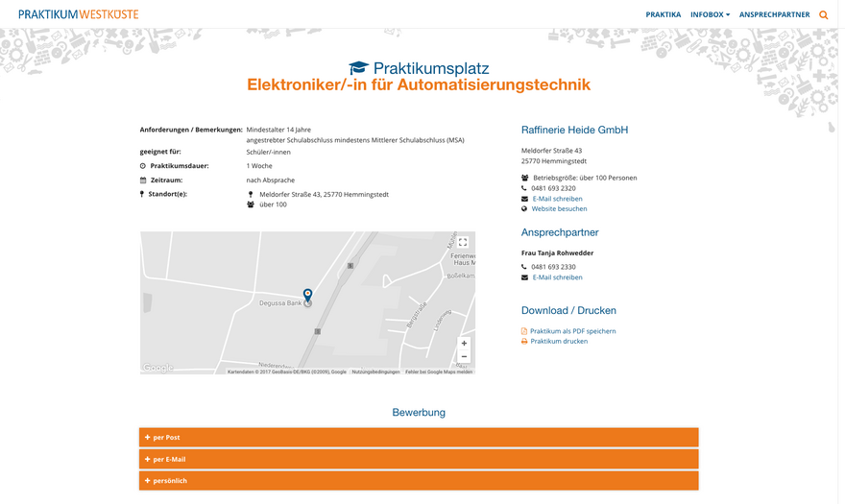
Task: Expand the 'per Post' application section
Action: pyautogui.click(x=419, y=438)
